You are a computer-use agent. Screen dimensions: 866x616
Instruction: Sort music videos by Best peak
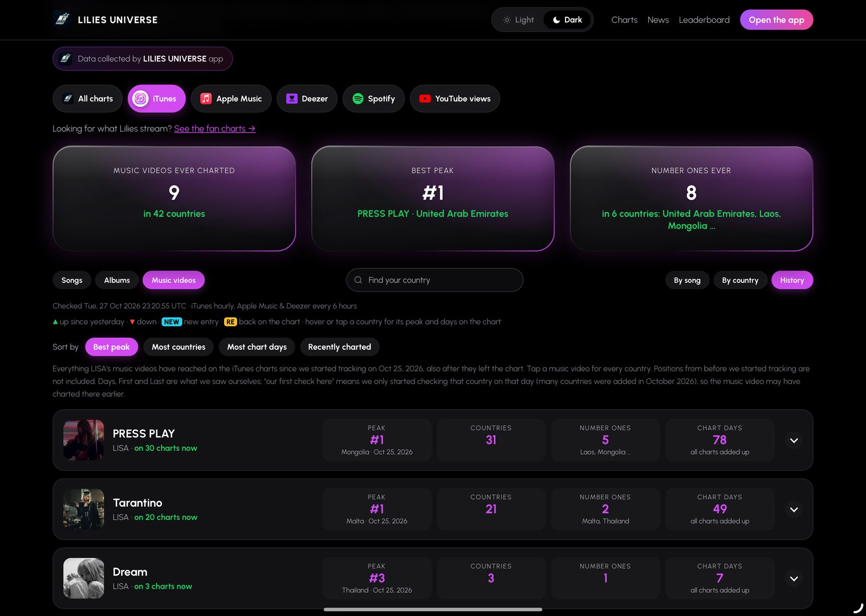(x=111, y=347)
